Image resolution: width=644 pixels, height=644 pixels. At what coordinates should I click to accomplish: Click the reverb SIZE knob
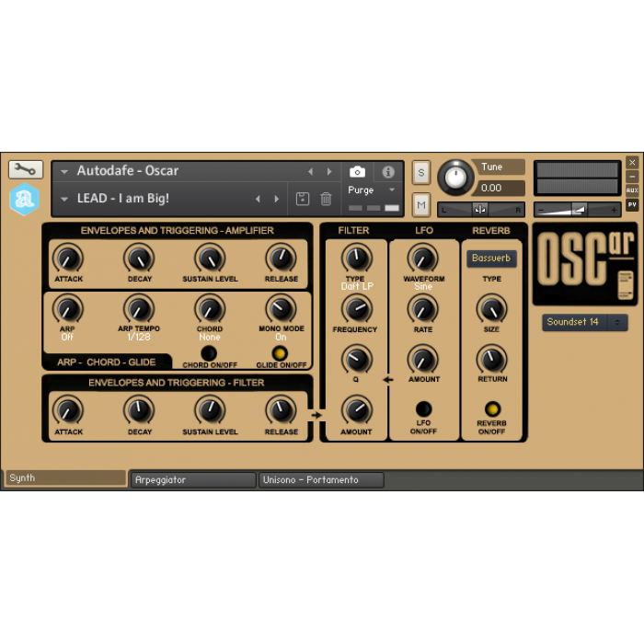point(491,309)
